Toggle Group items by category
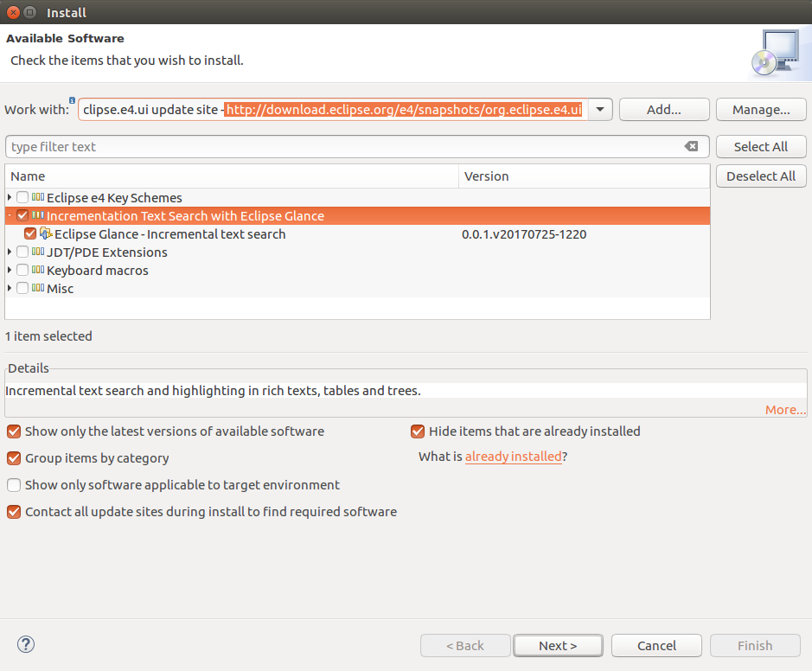Screen dimensions: 812x671 [x=14, y=458]
